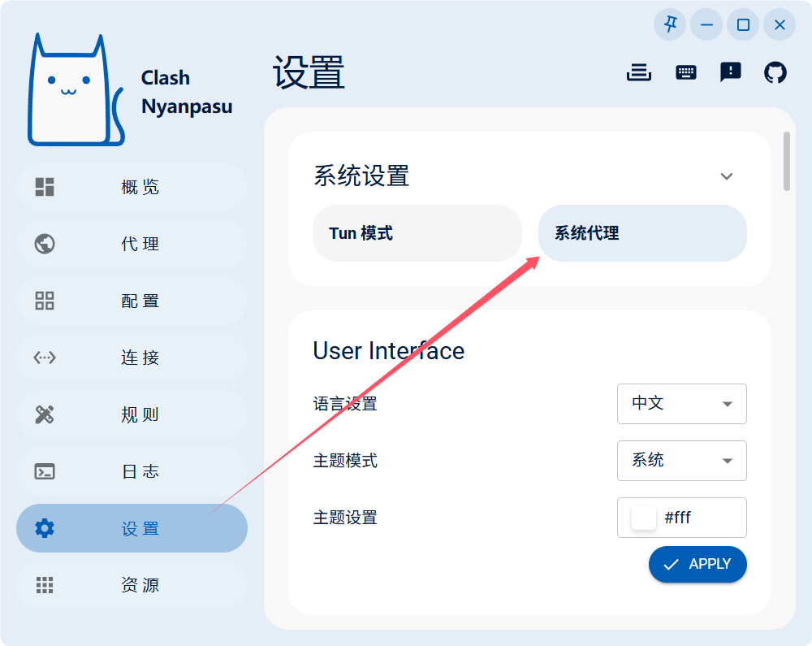The height and width of the screenshot is (646, 812).
Task: Enable 系统代理 system proxy
Action: (642, 233)
